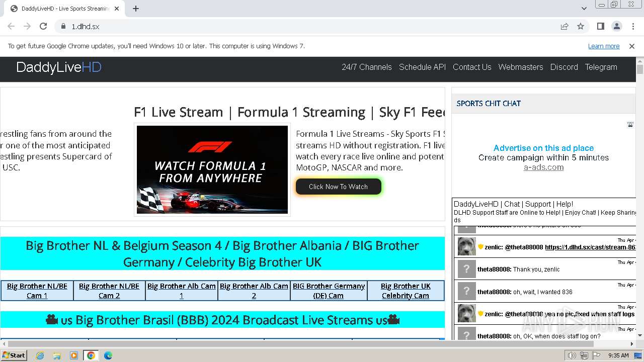Open Big Brother Alb Cam 1 link
The height and width of the screenshot is (362, 644).
(x=182, y=291)
